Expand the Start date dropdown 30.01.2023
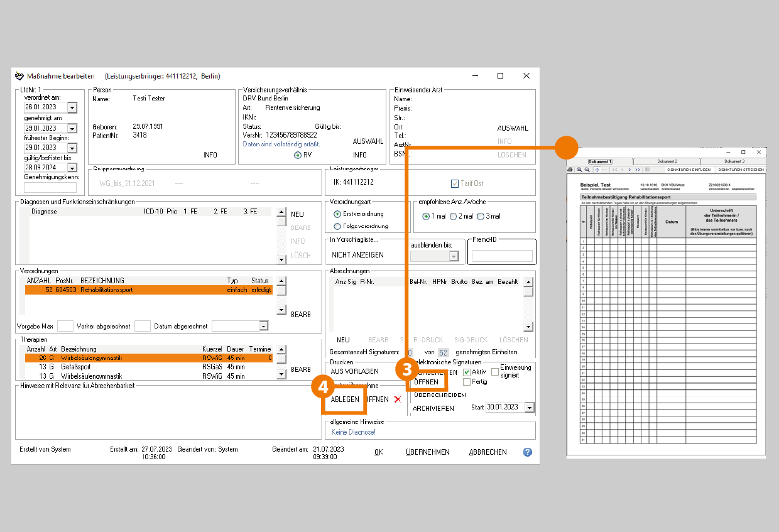The image size is (779, 532). [529, 408]
